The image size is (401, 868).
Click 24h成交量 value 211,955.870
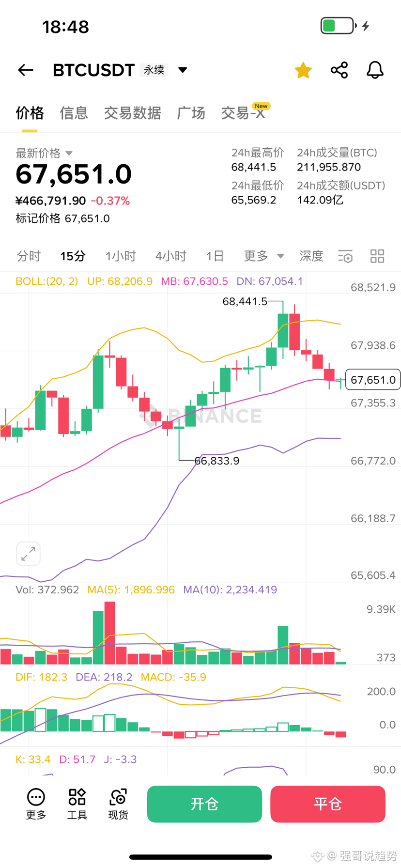click(329, 167)
